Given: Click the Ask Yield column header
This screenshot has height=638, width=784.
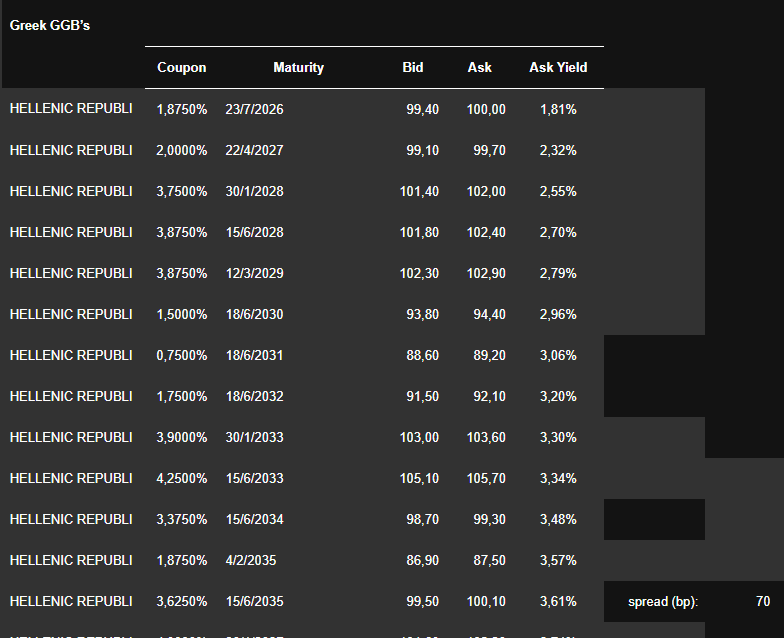Looking at the screenshot, I should pyautogui.click(x=558, y=68).
